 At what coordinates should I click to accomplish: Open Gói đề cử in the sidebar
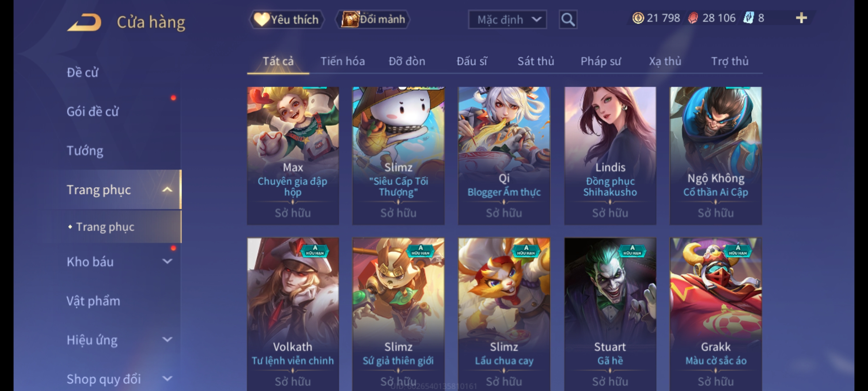93,112
